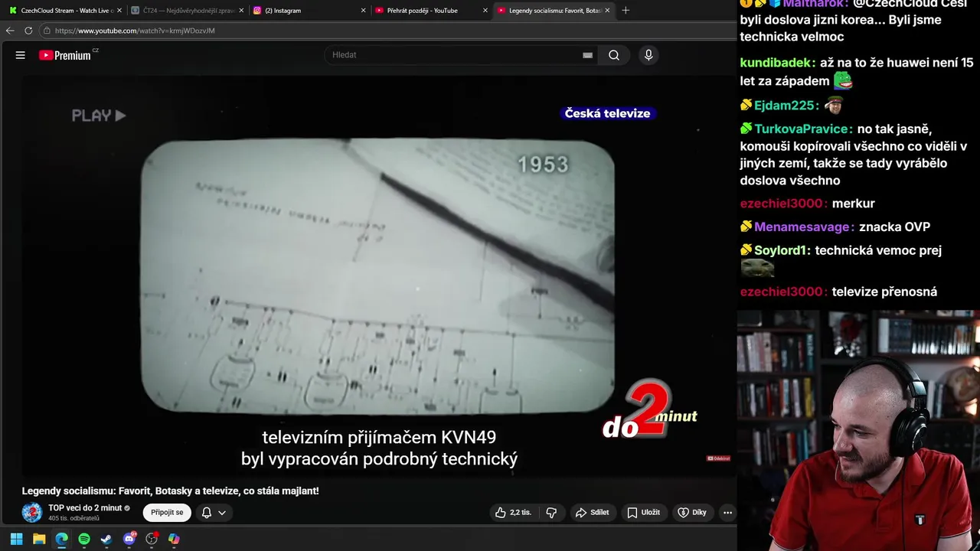This screenshot has width=980, height=551.
Task: Open the on-screen keyboard in search box
Action: (x=587, y=55)
